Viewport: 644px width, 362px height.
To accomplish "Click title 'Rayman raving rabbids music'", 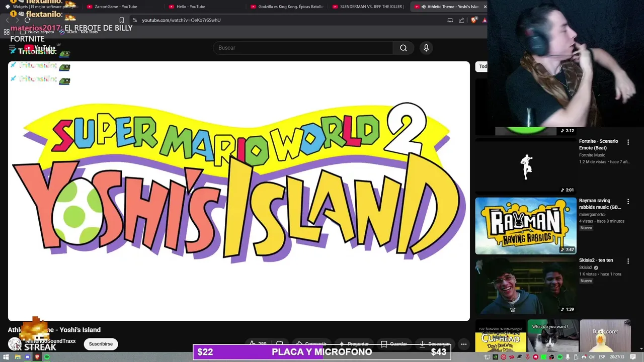I will [600, 204].
